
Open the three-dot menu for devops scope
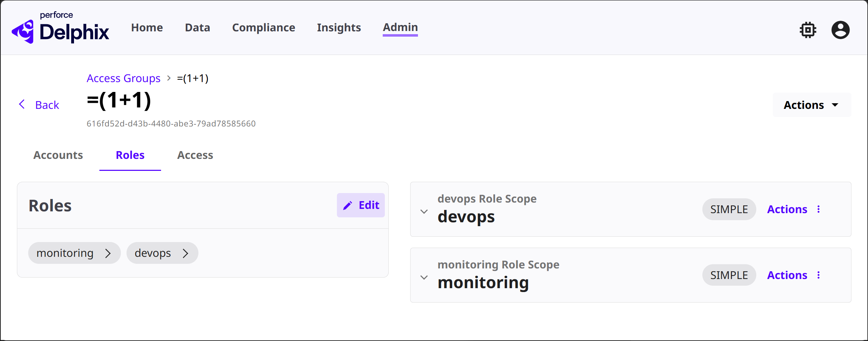tap(819, 209)
